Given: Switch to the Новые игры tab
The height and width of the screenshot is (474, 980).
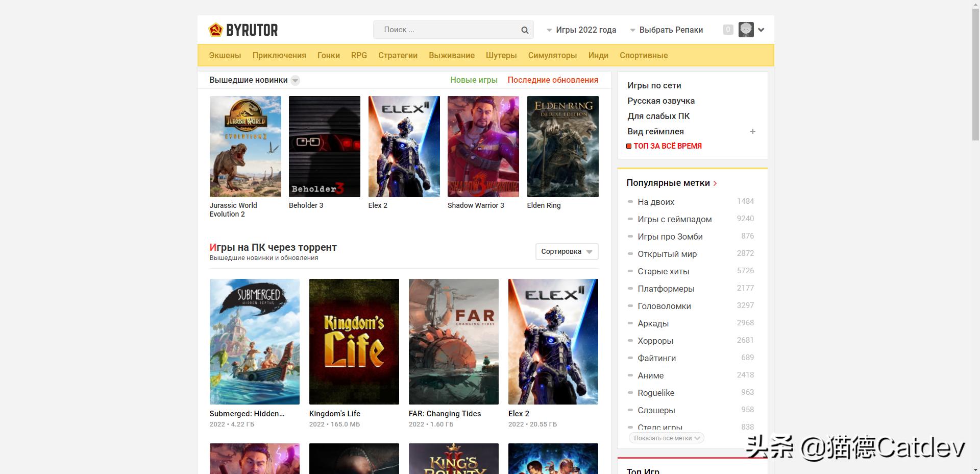Looking at the screenshot, I should (474, 80).
